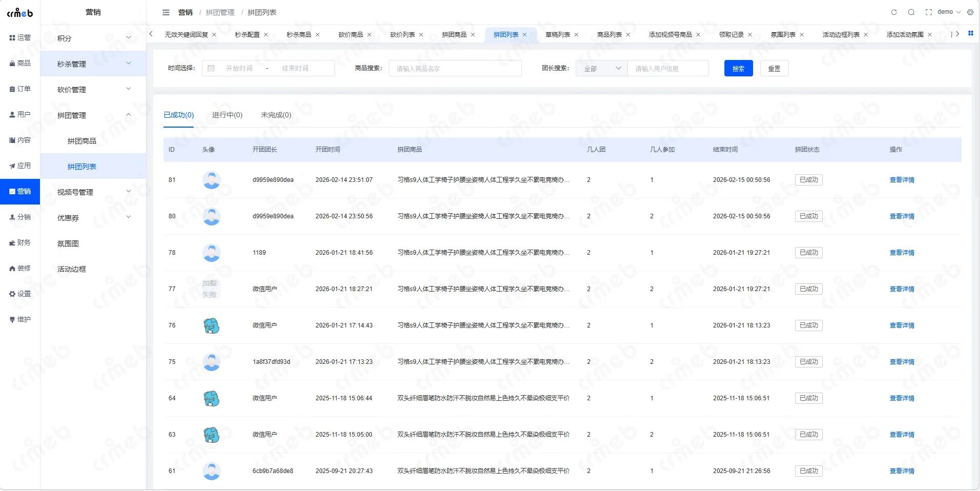The width and height of the screenshot is (980, 491).
Task: Open the 氛围列表 page tab
Action: (x=783, y=35)
